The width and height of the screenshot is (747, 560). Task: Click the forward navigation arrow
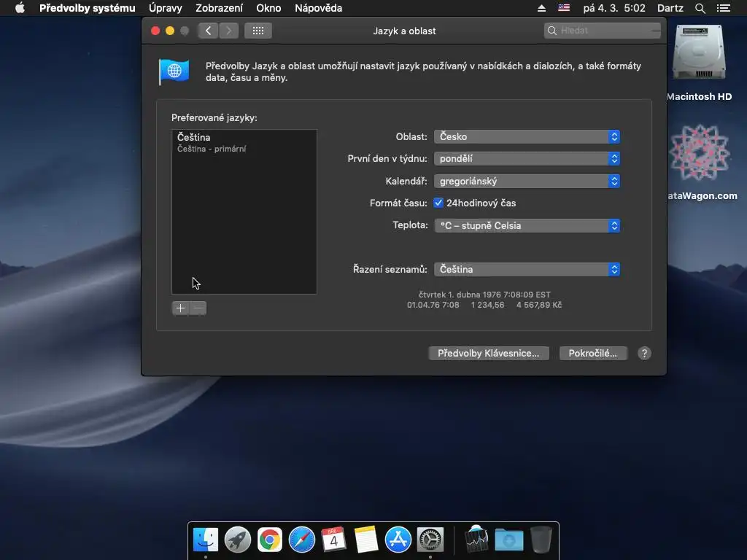click(228, 31)
